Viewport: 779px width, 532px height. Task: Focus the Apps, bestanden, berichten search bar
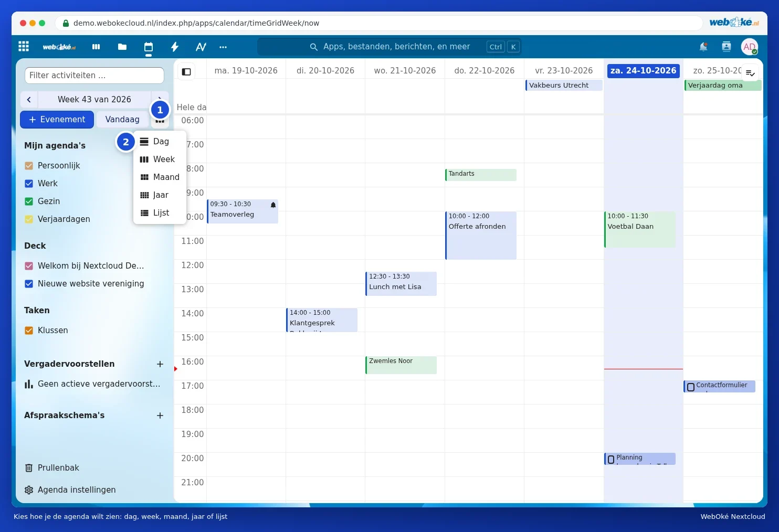click(x=389, y=47)
